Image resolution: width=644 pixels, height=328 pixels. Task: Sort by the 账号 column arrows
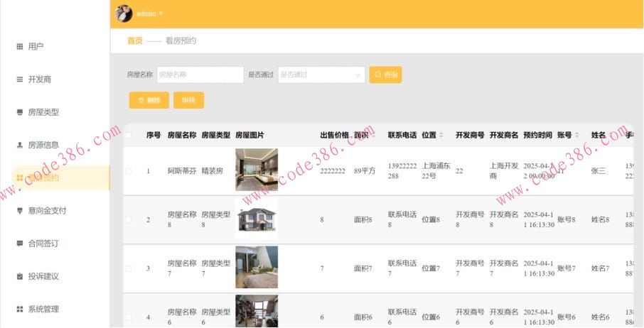[576, 135]
